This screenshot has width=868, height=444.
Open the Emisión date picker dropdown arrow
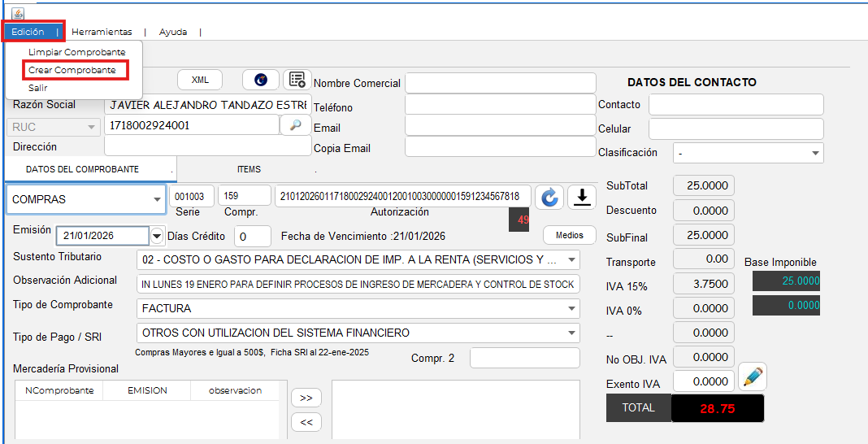(x=157, y=236)
